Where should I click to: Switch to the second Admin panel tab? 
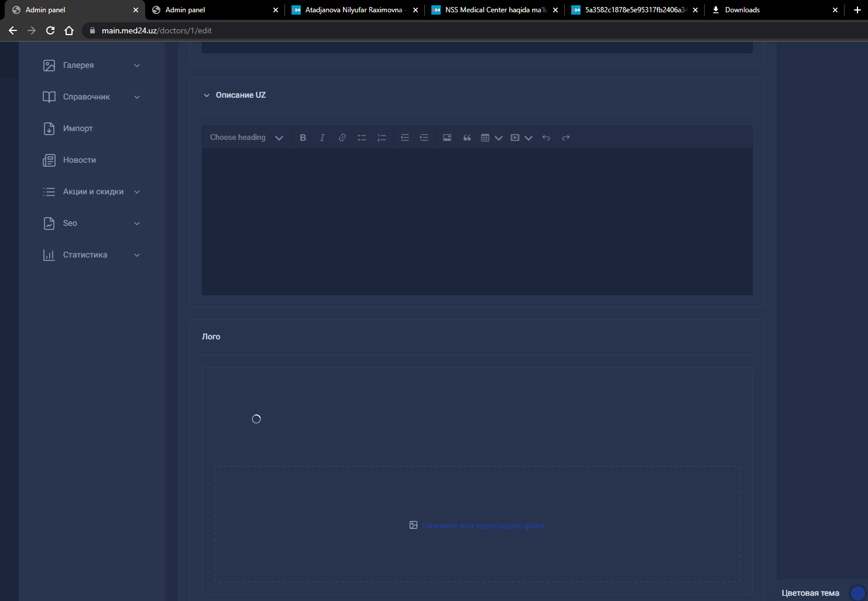pos(214,10)
